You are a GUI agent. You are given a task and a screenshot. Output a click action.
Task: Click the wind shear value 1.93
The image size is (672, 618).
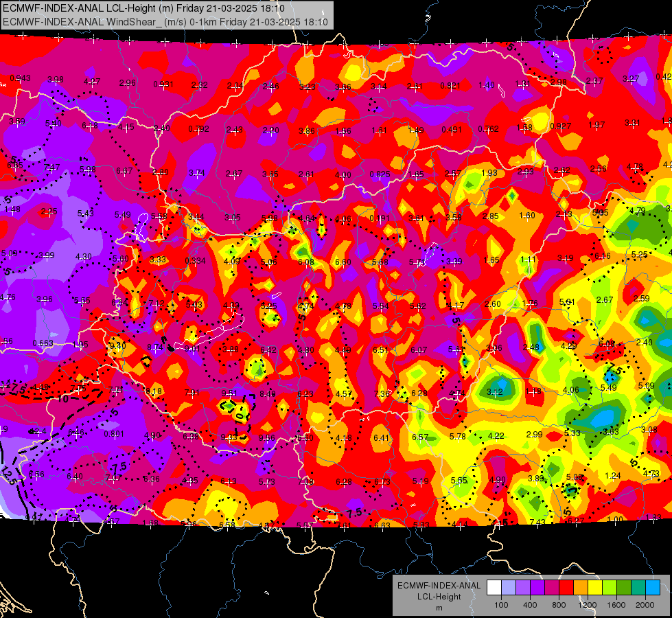pyautogui.click(x=489, y=173)
